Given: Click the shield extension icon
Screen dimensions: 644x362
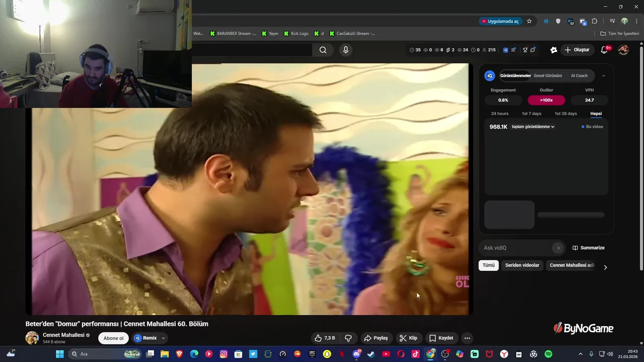Looking at the screenshot, I should pos(558,21).
